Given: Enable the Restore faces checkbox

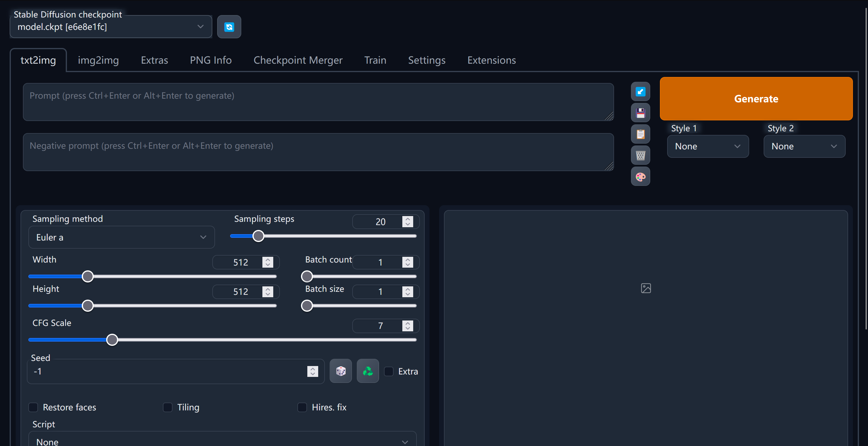Looking at the screenshot, I should click(x=33, y=407).
